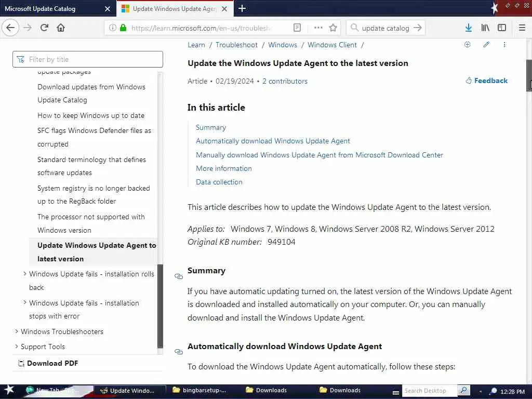Expand Windows Update fails installation stops with error
Screen dimensions: 532x399
click(25, 302)
